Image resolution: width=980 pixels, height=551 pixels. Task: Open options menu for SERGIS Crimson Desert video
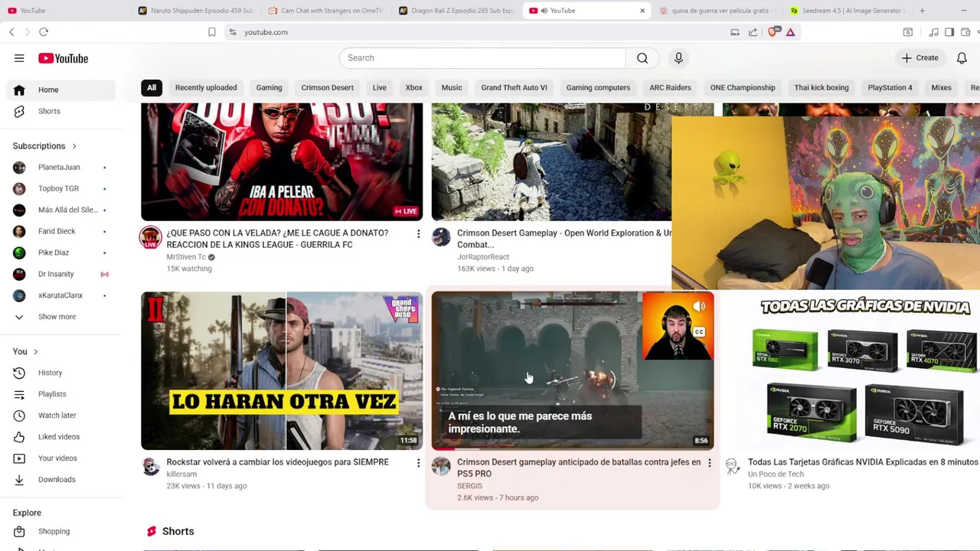(709, 463)
